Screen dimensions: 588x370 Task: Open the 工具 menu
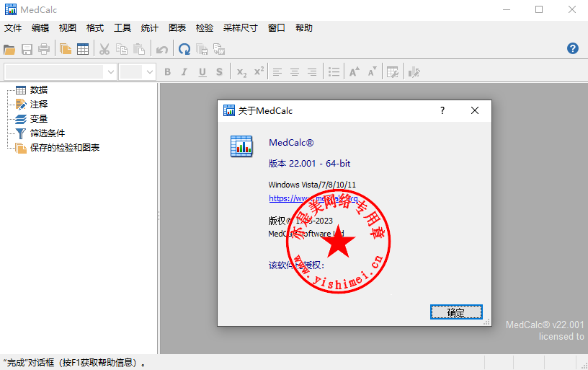click(122, 28)
